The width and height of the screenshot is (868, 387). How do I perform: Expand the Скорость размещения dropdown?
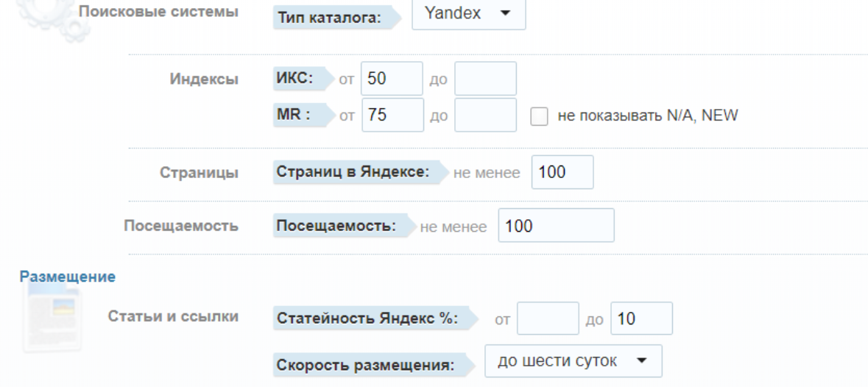(x=573, y=361)
